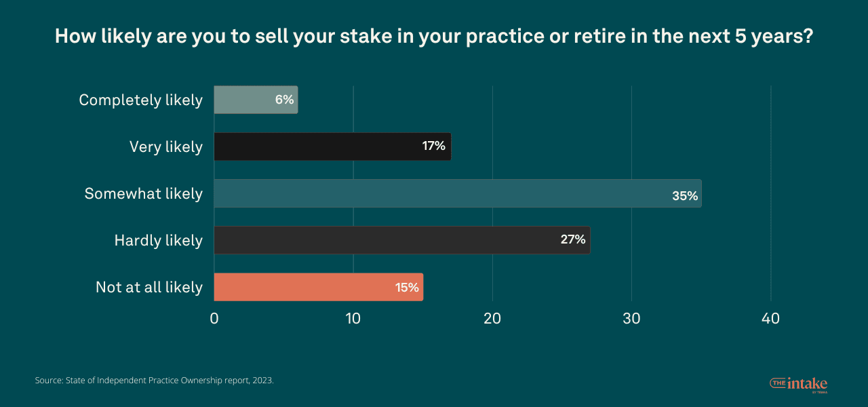Click the 35% value label

(x=684, y=196)
